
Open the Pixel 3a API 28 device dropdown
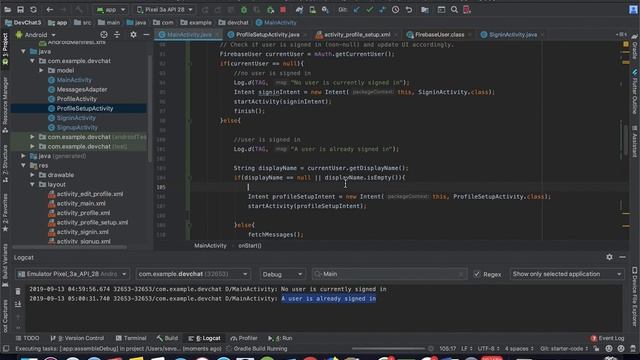(x=165, y=9)
